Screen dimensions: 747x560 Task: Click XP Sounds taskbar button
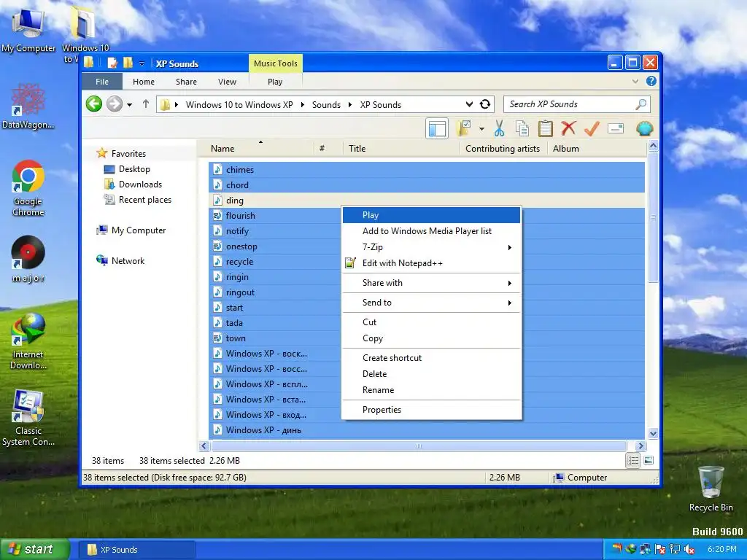pyautogui.click(x=136, y=550)
